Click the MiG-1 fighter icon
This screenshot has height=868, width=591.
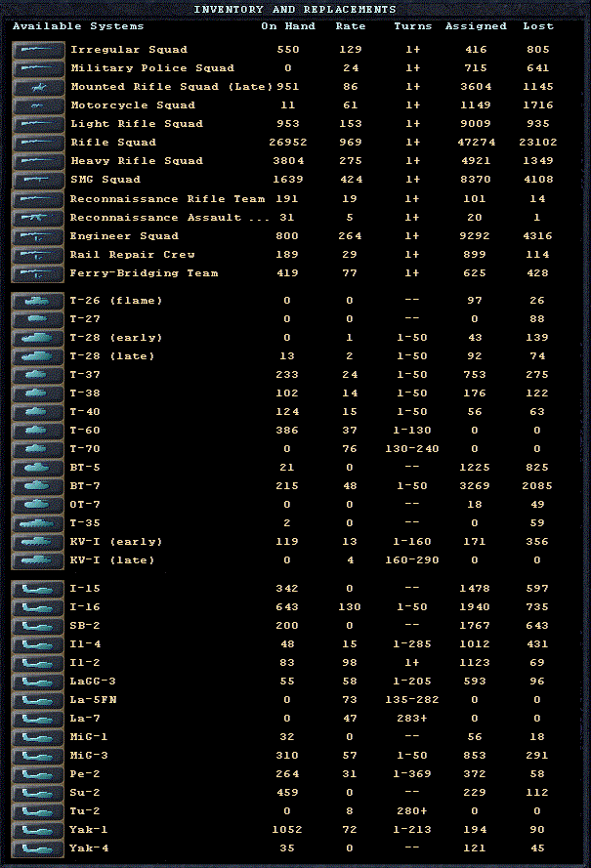click(38, 737)
